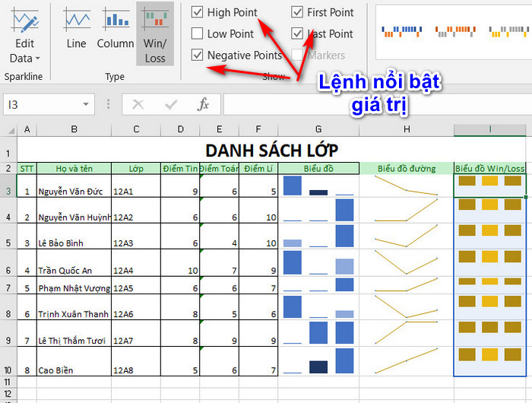Switch sparkline type to Line

(x=77, y=29)
